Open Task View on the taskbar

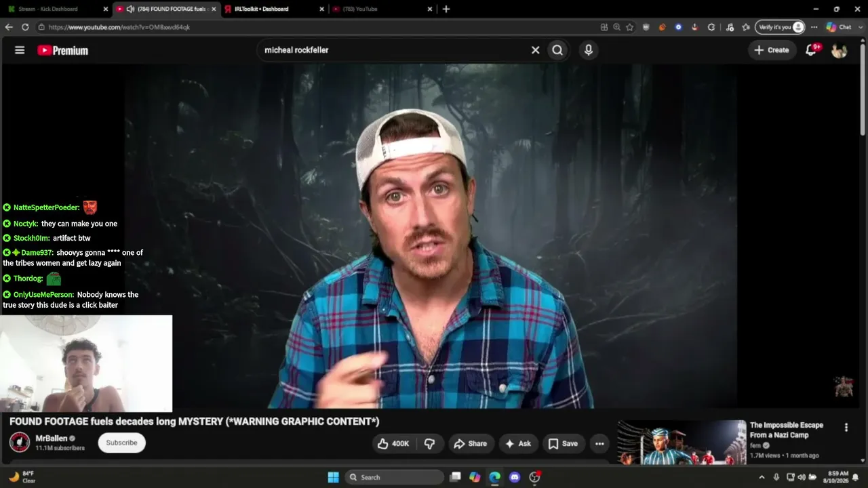point(456,477)
